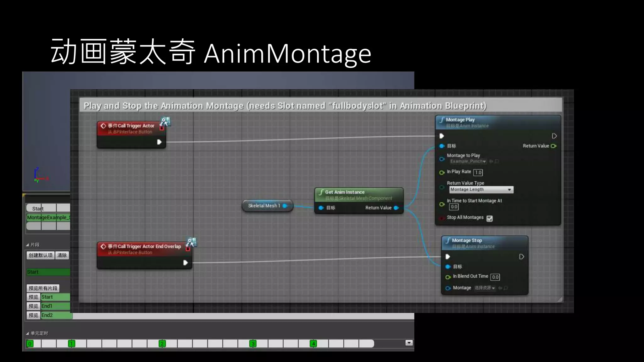Image resolution: width=644 pixels, height=362 pixels.
Task: Select the MontageExample_ animation segment
Action: pyautogui.click(x=48, y=217)
